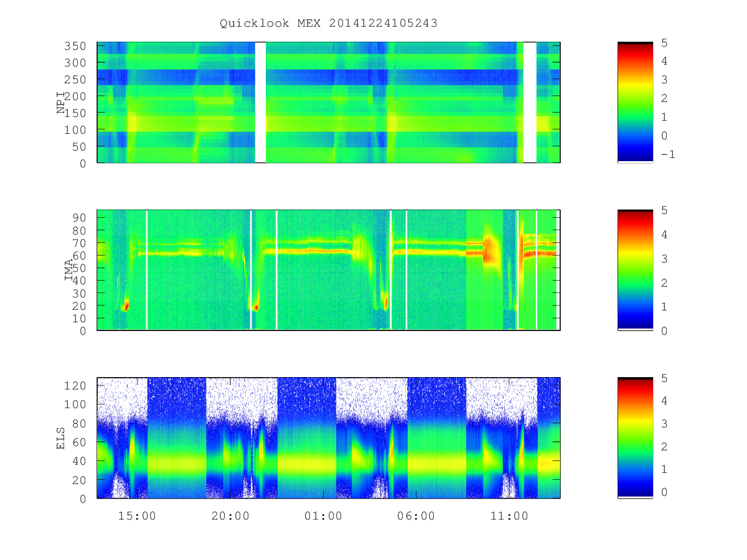Click inside the IMA spectrogram panel
The image size is (747, 560).
329,270
